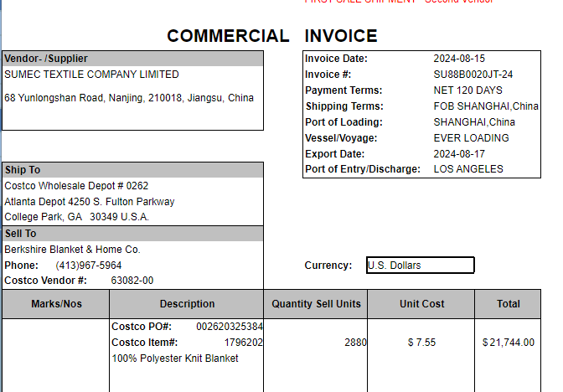Viewport: 563px width, 392px height.
Task: Select quantity value 2880
Action: [355, 343]
